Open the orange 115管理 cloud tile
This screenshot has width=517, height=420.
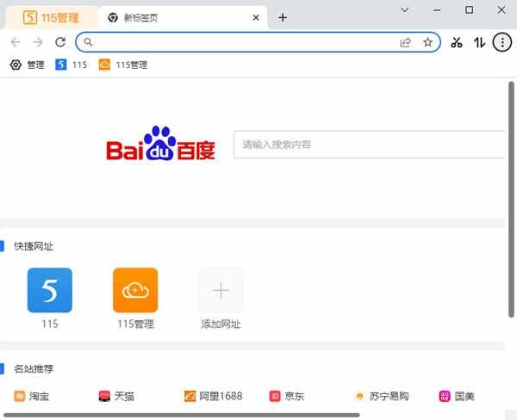[135, 290]
